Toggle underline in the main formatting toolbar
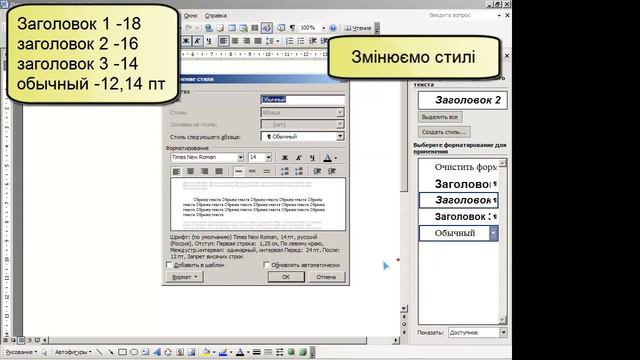The image size is (640, 360). coord(209,41)
